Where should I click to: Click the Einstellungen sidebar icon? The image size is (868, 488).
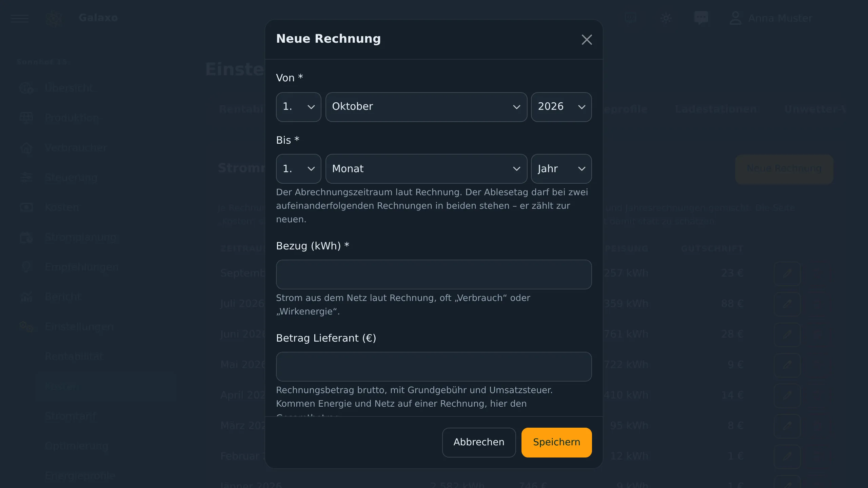pyautogui.click(x=26, y=327)
